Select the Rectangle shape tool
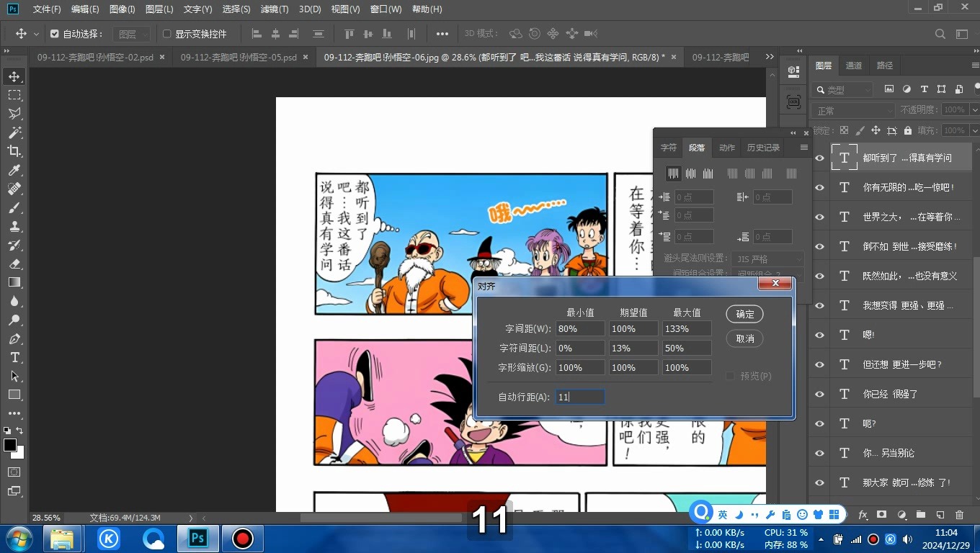This screenshot has width=980, height=553. (14, 395)
